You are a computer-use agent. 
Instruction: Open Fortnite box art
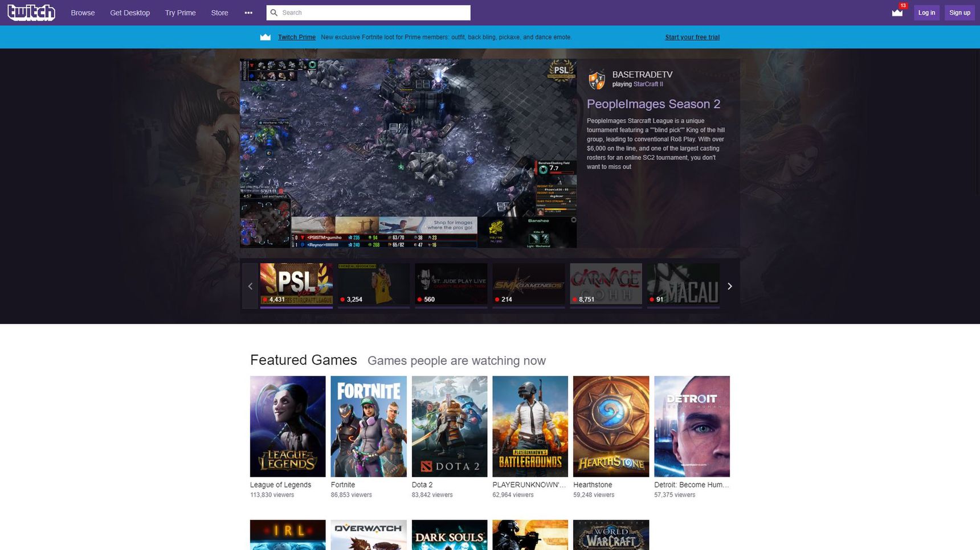tap(369, 426)
